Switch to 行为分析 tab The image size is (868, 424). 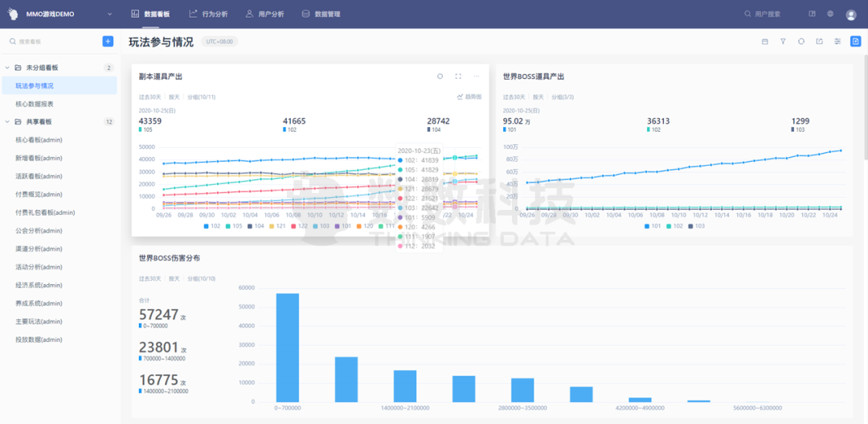click(207, 14)
